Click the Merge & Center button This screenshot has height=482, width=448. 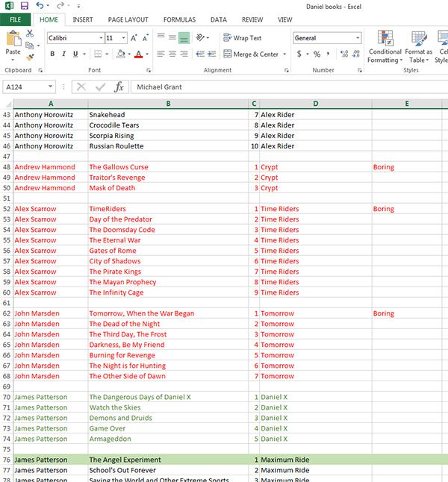[251, 54]
